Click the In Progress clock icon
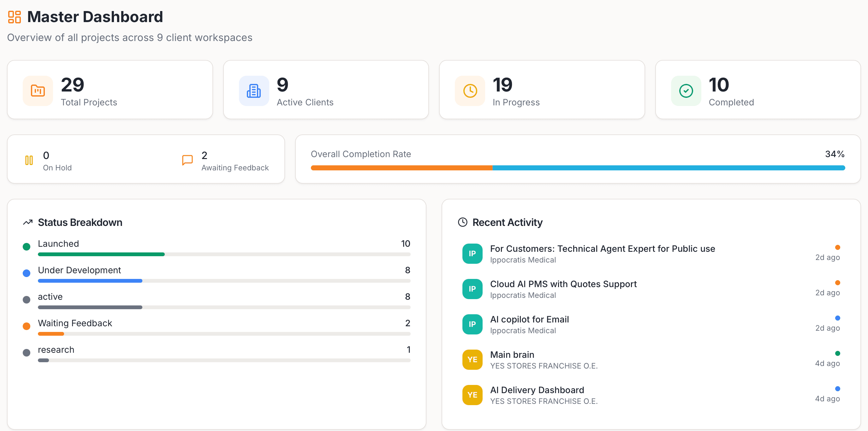The image size is (868, 431). click(x=470, y=91)
